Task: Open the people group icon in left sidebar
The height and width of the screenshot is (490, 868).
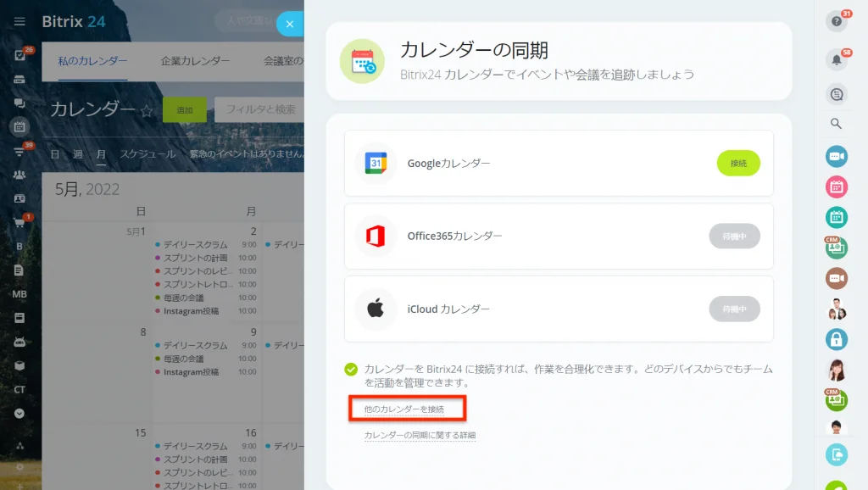Action: [19, 175]
